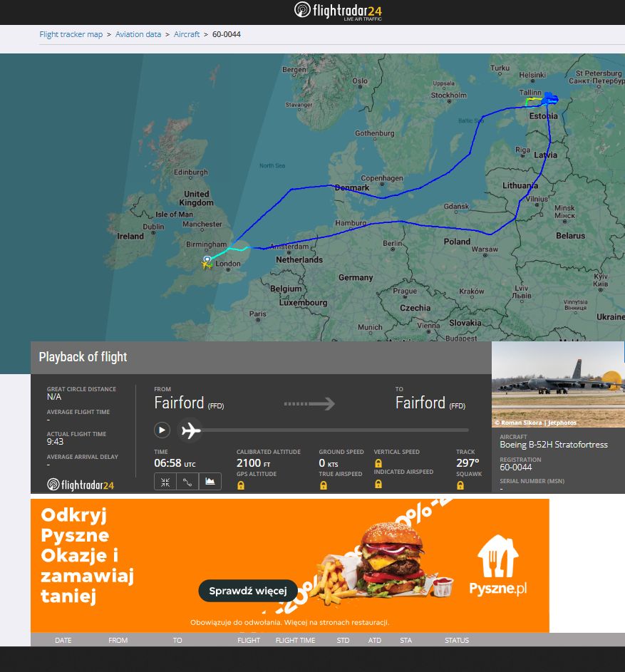Image resolution: width=625 pixels, height=672 pixels.
Task: Click the 0 KTS ground speed value
Action: click(329, 463)
